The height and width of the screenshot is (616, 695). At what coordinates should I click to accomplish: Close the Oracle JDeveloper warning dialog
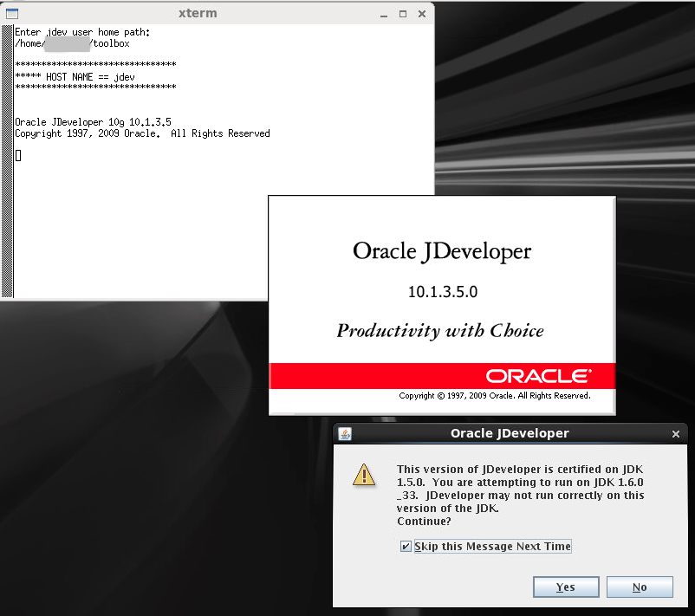coord(675,434)
